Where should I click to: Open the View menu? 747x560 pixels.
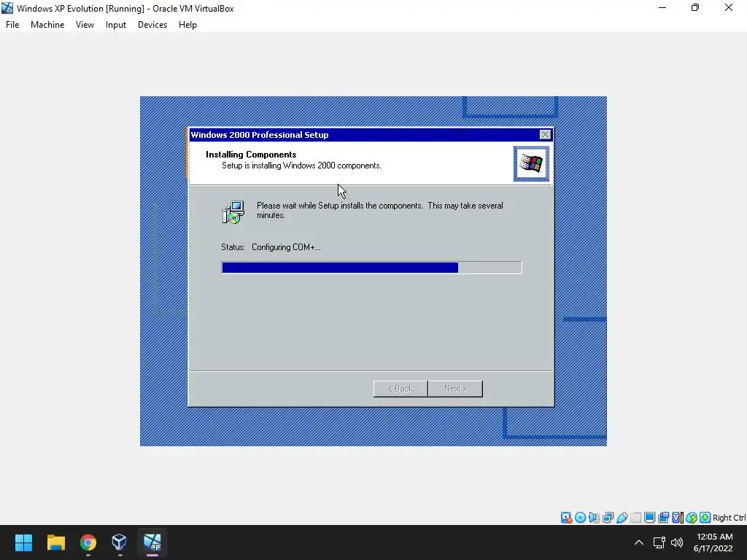click(85, 25)
